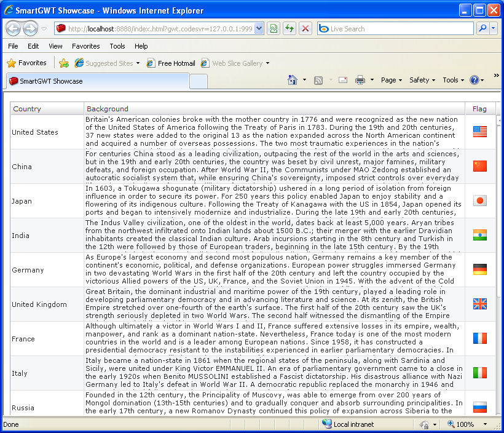Click the Refresh page icon
Viewport: 504px width, 433px height.
pos(289,29)
